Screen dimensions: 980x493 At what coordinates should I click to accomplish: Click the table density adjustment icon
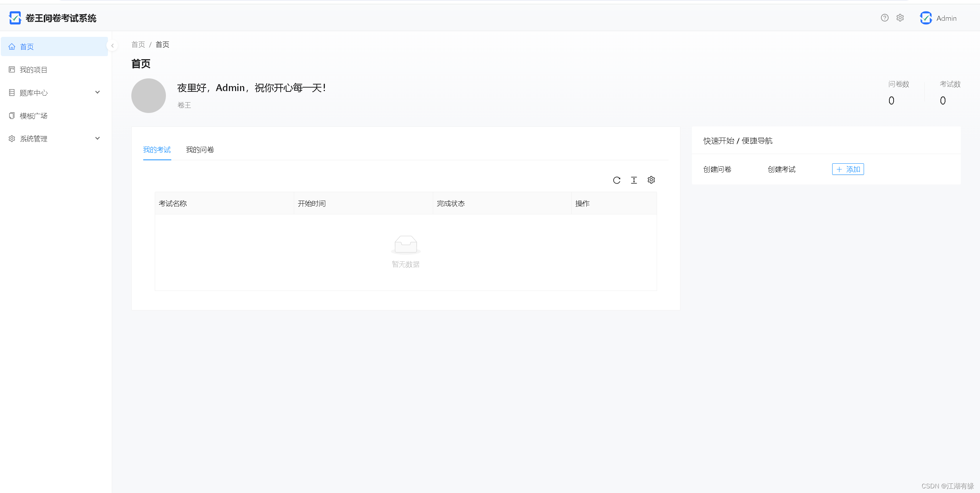point(634,180)
